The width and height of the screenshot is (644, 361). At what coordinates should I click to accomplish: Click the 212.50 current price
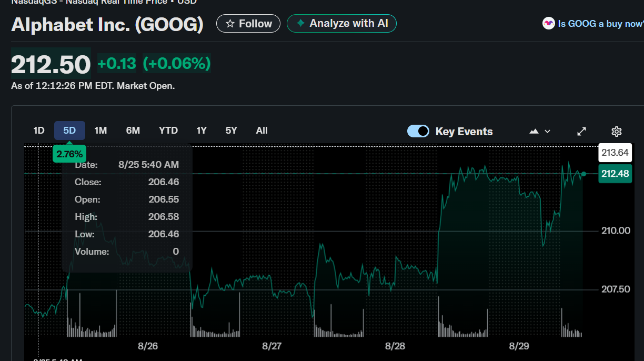click(x=51, y=64)
